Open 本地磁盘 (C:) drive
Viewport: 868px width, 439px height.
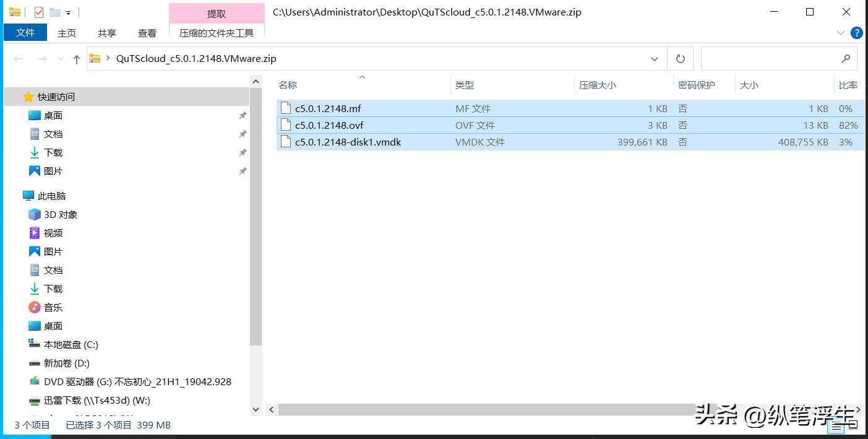(x=71, y=344)
